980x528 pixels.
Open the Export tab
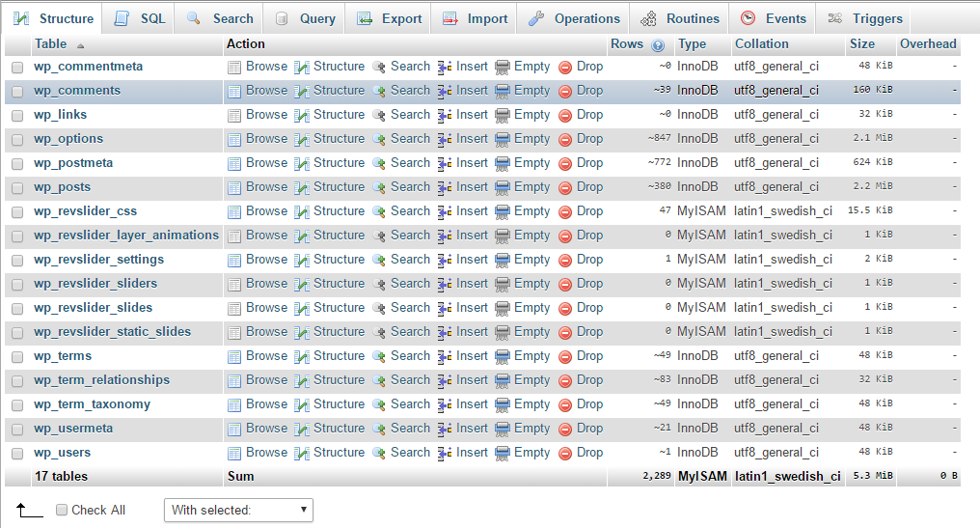pos(390,18)
